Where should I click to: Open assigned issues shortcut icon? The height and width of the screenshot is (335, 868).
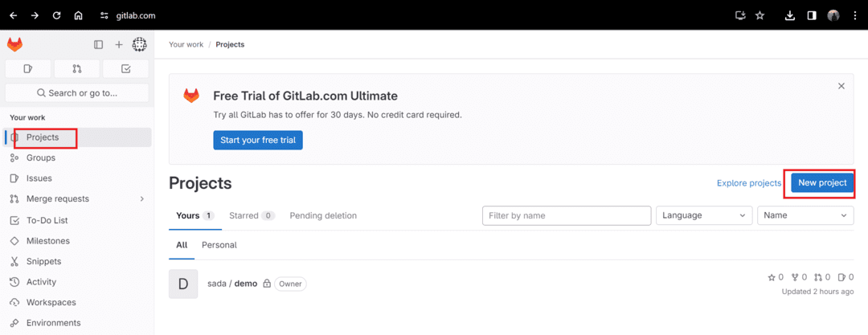click(x=27, y=68)
